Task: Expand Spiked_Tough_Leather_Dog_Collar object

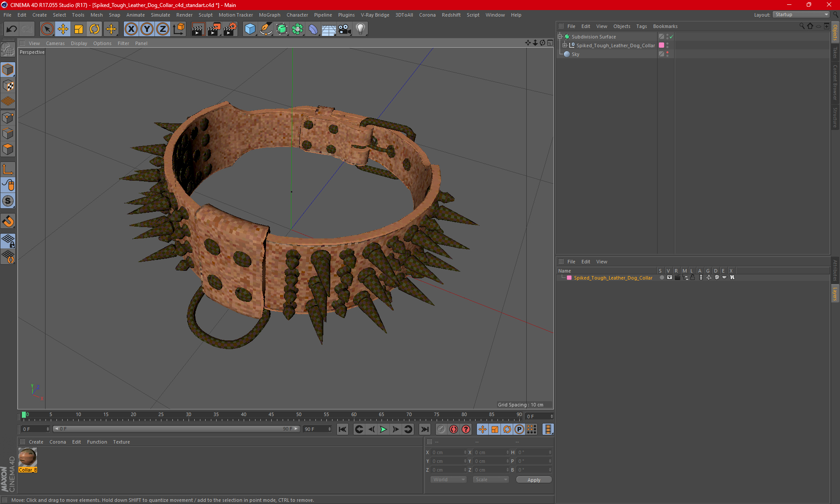Action: click(565, 45)
